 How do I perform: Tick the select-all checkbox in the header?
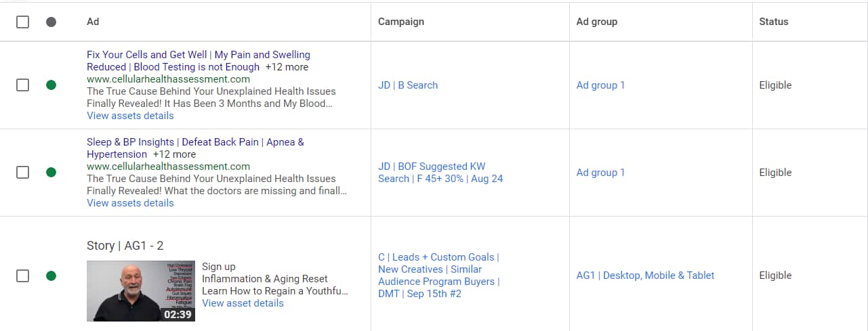(22, 22)
